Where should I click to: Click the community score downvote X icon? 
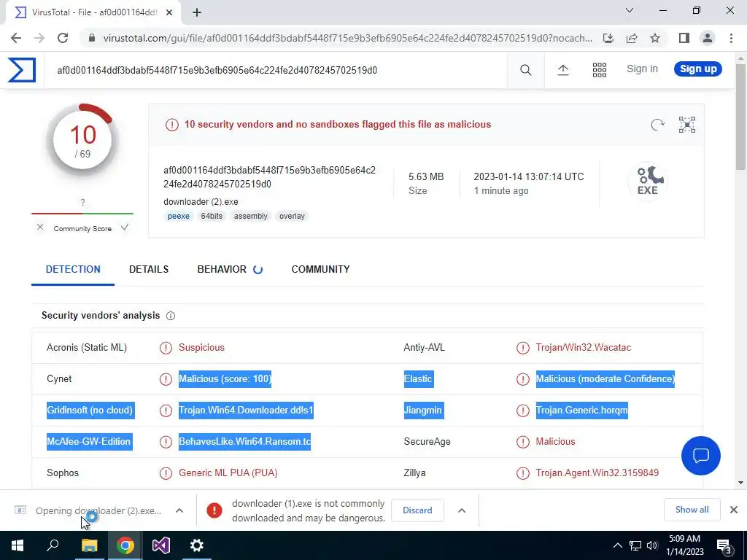coord(40,227)
